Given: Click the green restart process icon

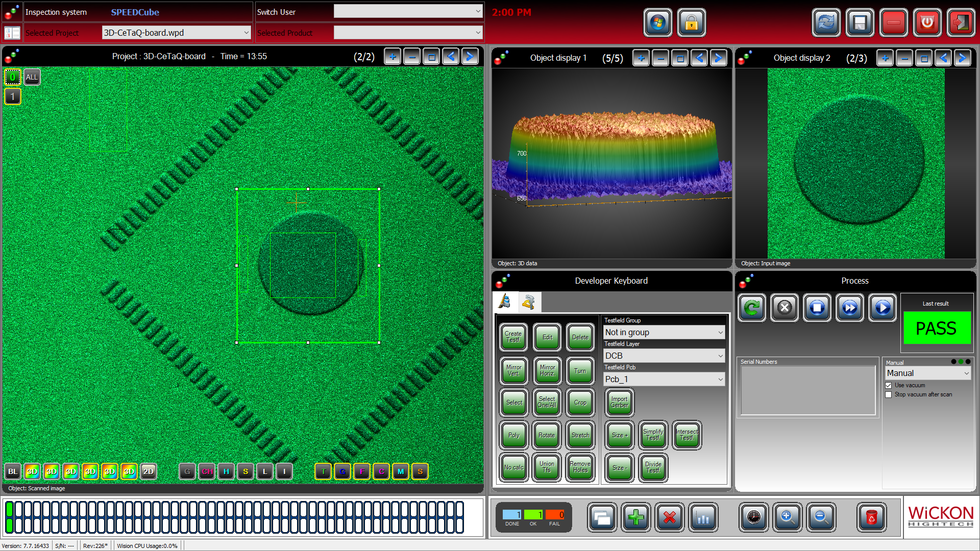Looking at the screenshot, I should [x=751, y=308].
